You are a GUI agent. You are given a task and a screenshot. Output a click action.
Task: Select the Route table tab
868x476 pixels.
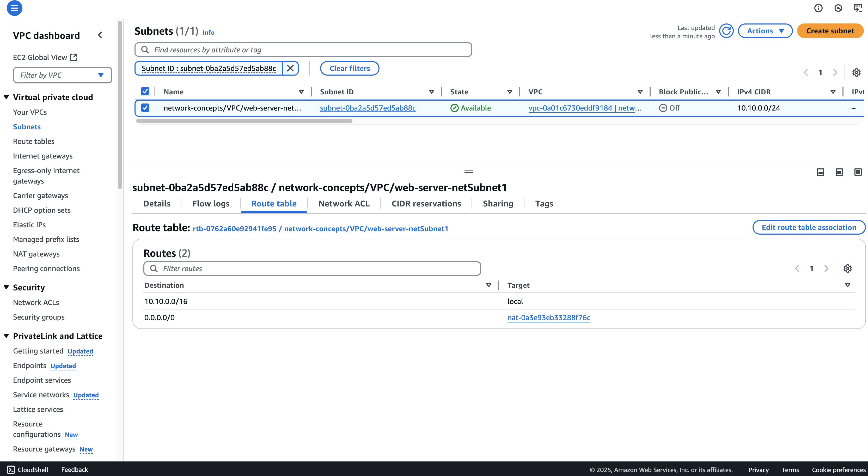[x=274, y=204]
